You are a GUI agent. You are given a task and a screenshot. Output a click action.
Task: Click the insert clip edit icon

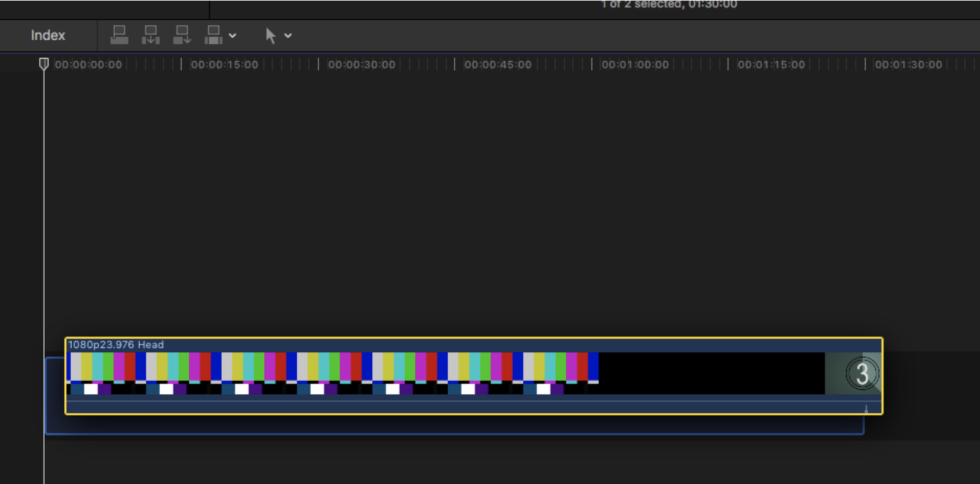(151, 35)
